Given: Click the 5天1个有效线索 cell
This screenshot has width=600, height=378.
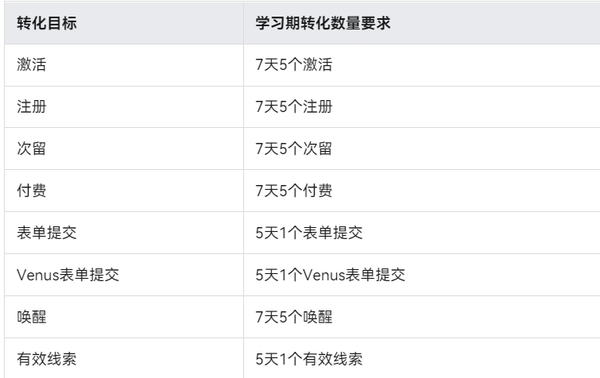Looking at the screenshot, I should point(309,359).
